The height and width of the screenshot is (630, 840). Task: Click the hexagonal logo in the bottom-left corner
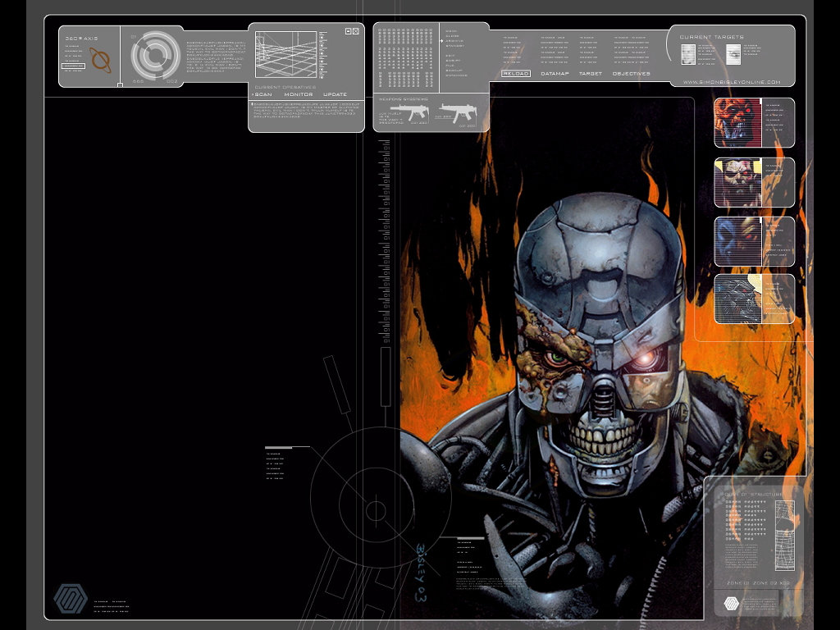tap(71, 598)
